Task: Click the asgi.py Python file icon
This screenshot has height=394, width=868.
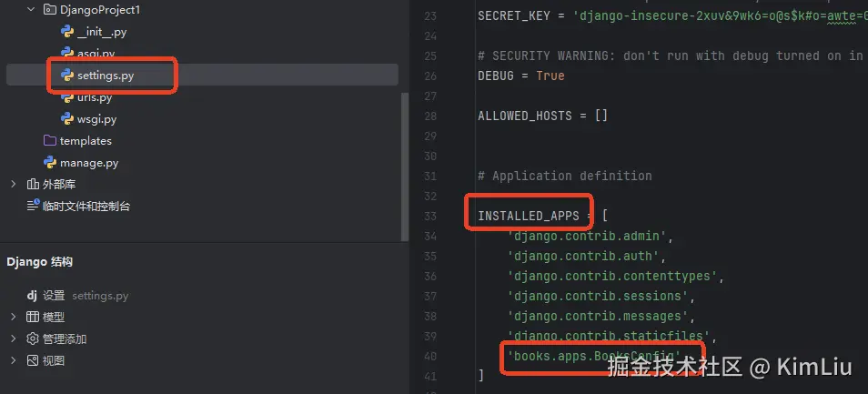Action: click(67, 54)
